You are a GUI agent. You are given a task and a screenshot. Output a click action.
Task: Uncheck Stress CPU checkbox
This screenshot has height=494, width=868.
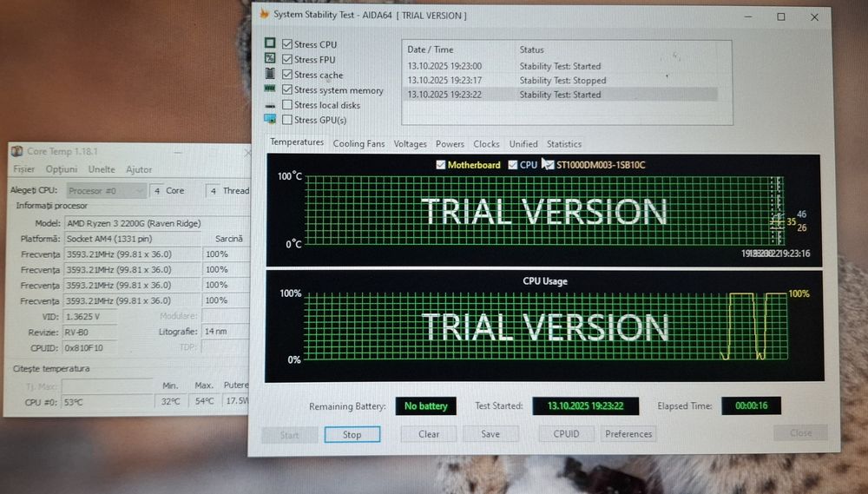pyautogui.click(x=286, y=43)
